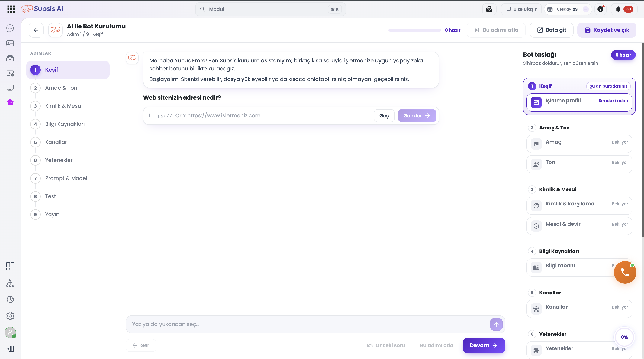Click the bottom Bu adımı atla link
Screen dimensions: 644x359
tap(436, 345)
